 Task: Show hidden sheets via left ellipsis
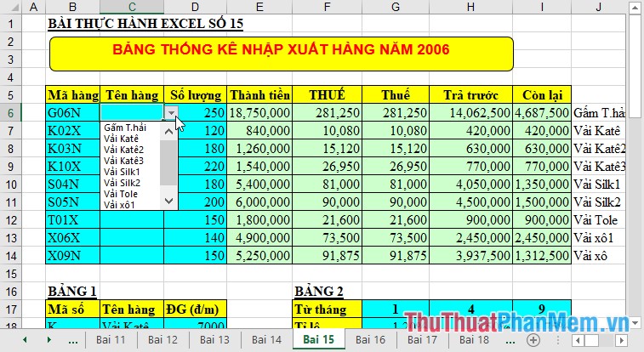pos(73,340)
